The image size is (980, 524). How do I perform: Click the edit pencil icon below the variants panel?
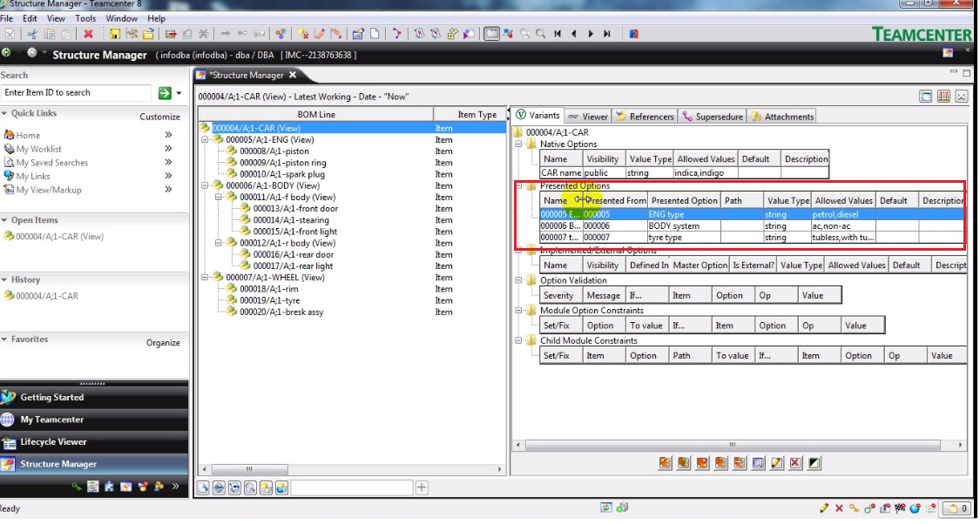(777, 463)
